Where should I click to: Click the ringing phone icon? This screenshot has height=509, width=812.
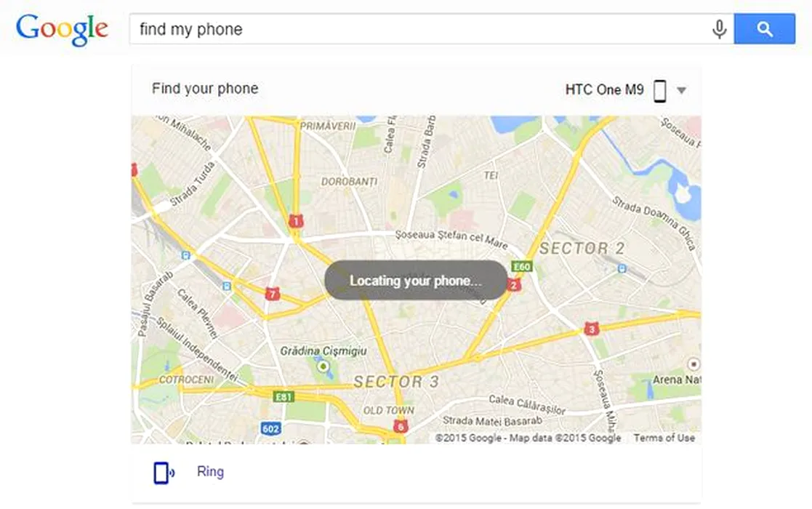click(164, 472)
